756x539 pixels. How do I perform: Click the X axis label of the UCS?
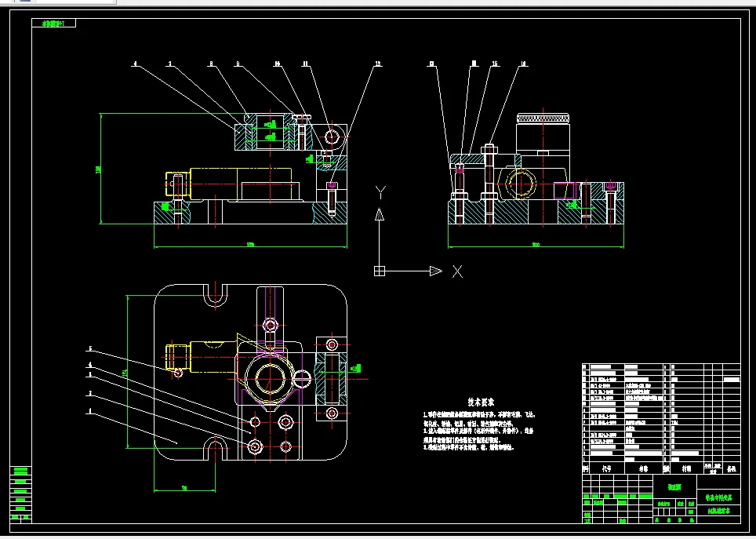(x=457, y=271)
